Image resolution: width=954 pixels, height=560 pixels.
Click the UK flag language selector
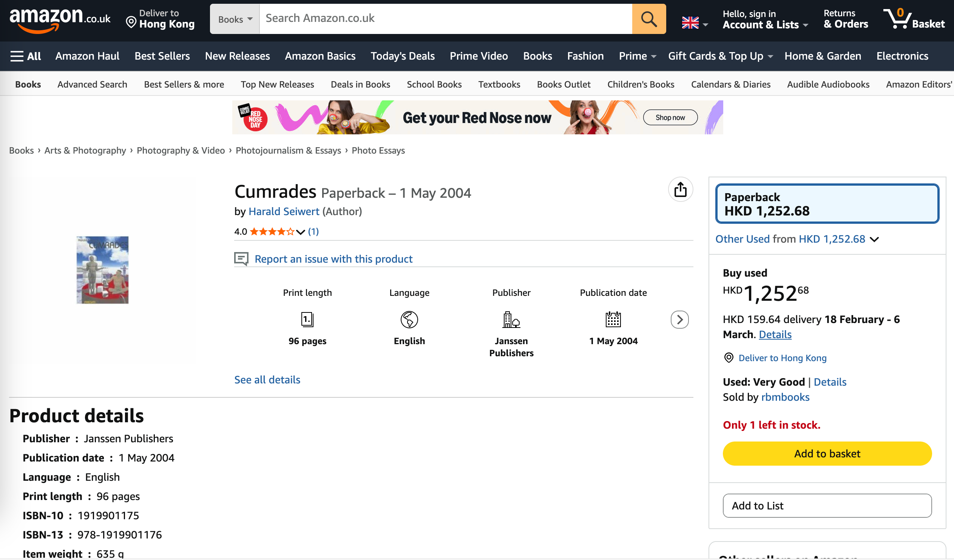click(x=690, y=23)
